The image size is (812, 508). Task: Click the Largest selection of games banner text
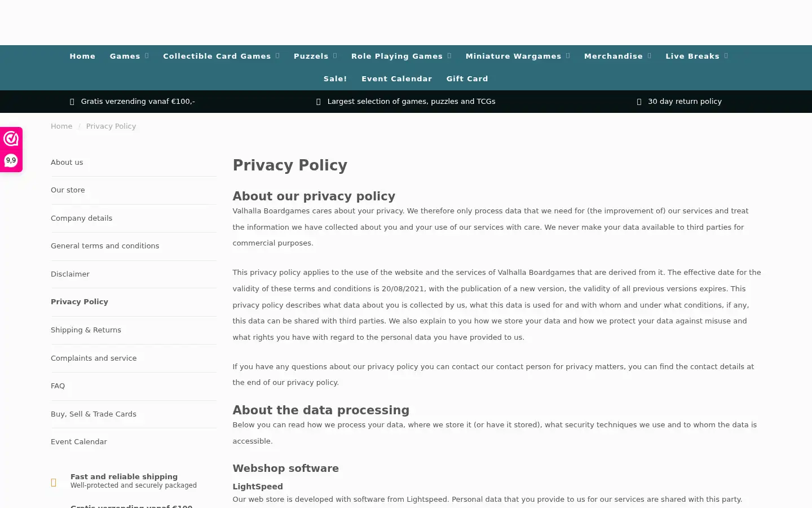411,102
